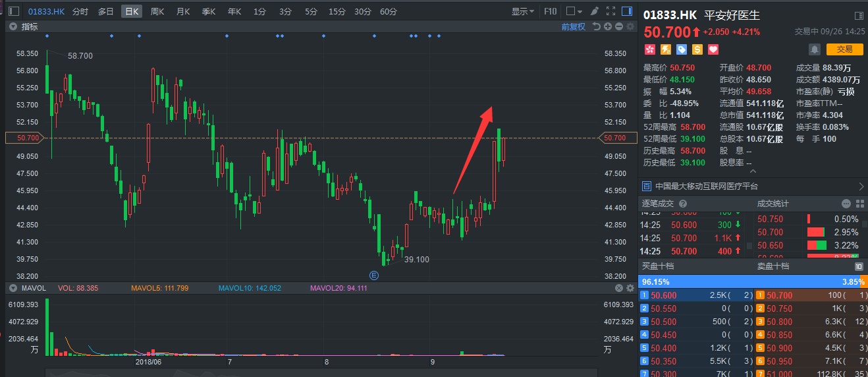
Task: Switch to 3分 three-minute chart
Action: coord(285,11)
